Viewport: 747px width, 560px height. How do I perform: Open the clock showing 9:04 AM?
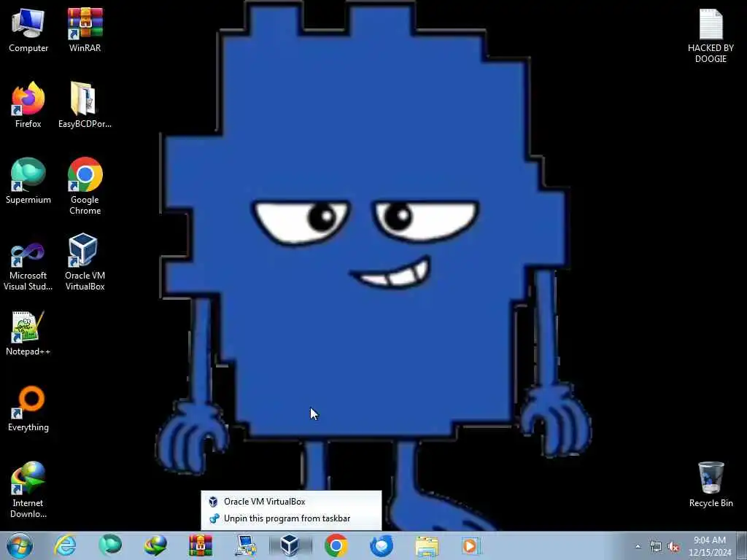710,545
